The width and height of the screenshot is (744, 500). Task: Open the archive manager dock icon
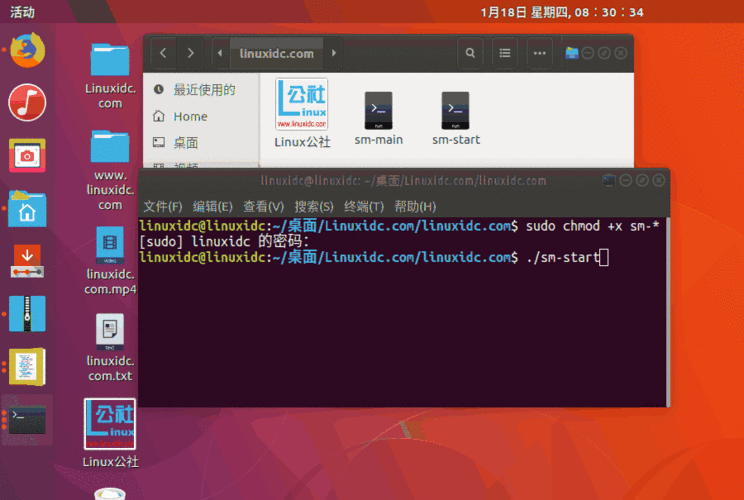(27, 314)
